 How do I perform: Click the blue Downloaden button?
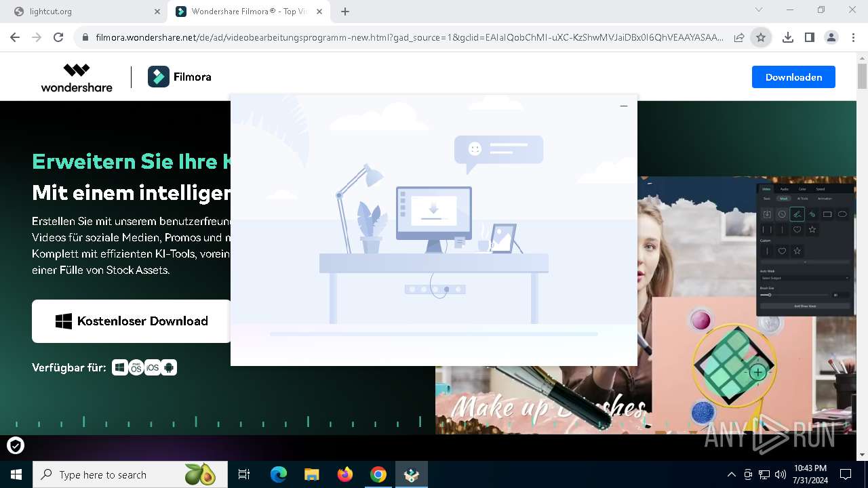tap(793, 77)
